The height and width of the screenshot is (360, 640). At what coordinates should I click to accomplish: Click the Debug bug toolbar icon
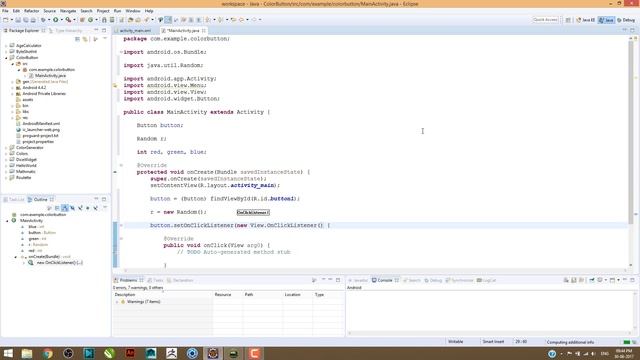(x=43, y=20)
